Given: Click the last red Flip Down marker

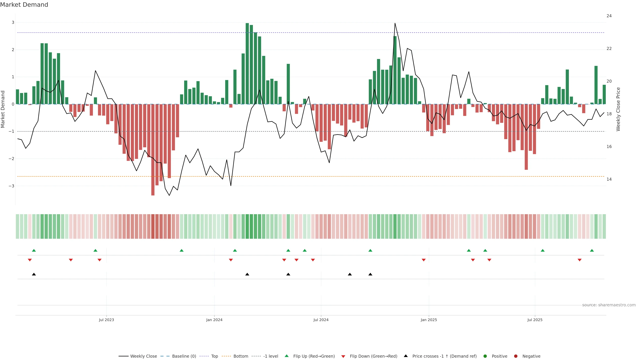Looking at the screenshot, I should click(x=579, y=260).
